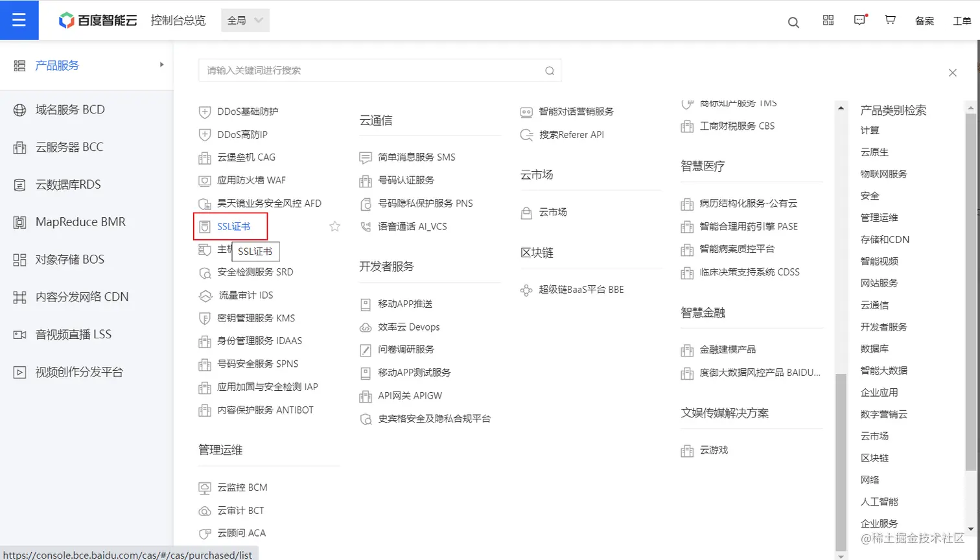The image size is (980, 560).
Task: Click the globe icon beside 域名服务 BCD
Action: click(x=19, y=110)
